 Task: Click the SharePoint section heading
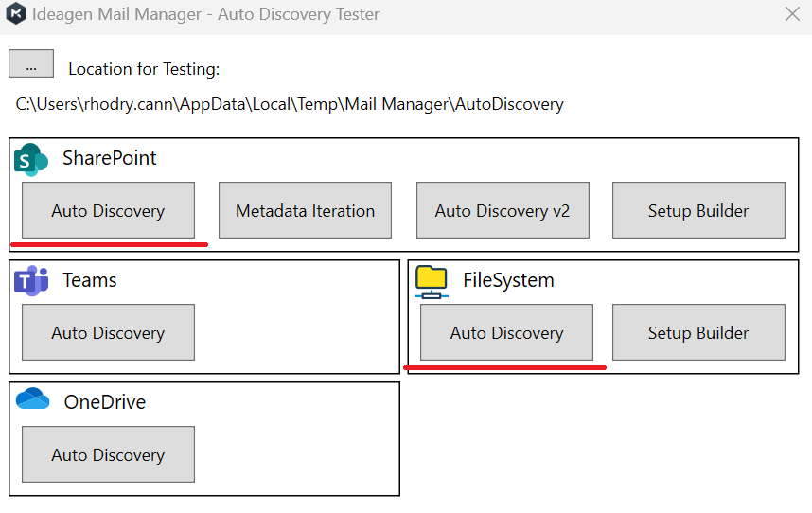109,158
